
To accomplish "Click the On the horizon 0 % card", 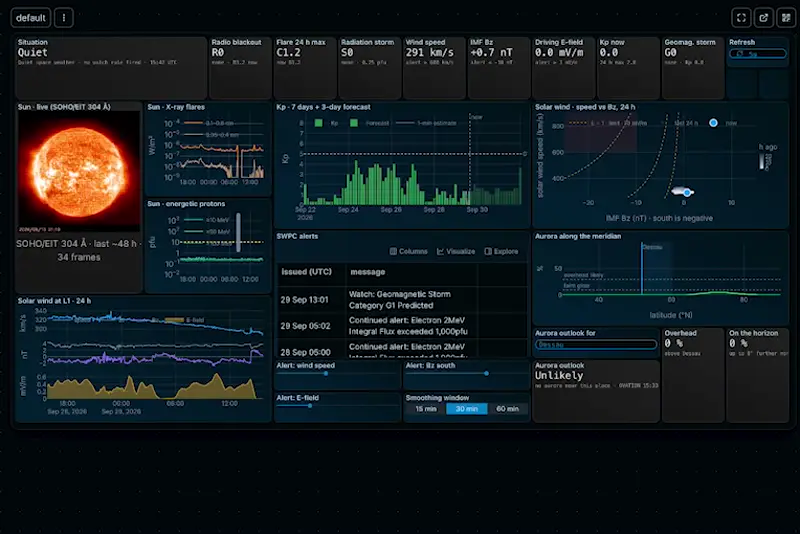I will tap(758, 375).
